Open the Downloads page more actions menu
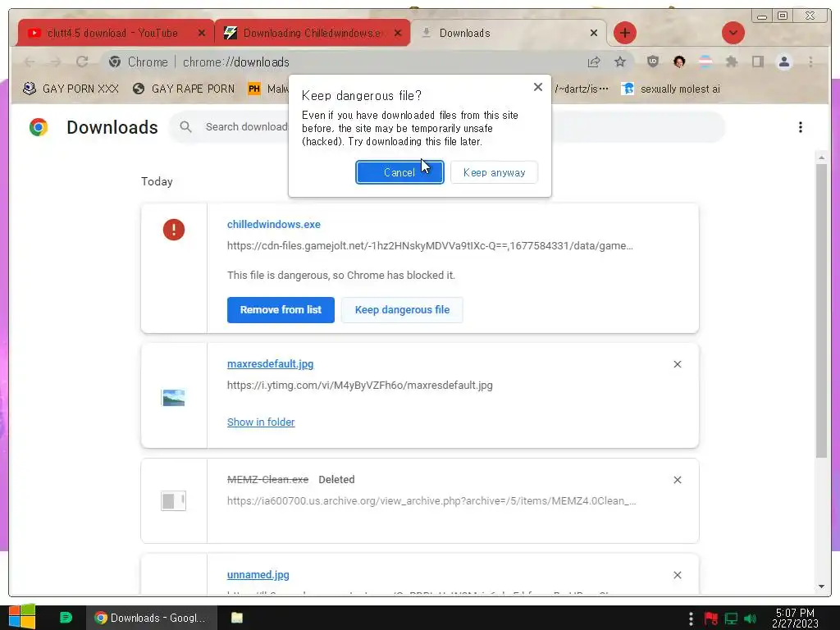Image resolution: width=840 pixels, height=630 pixels. (x=801, y=127)
